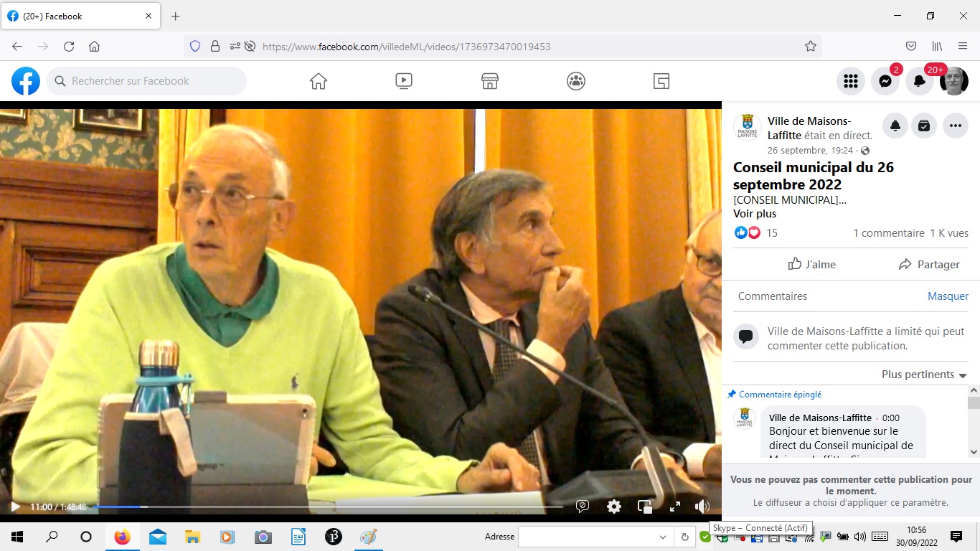Image resolution: width=980 pixels, height=551 pixels.
Task: Open the Facebook apps grid menu
Action: [851, 81]
